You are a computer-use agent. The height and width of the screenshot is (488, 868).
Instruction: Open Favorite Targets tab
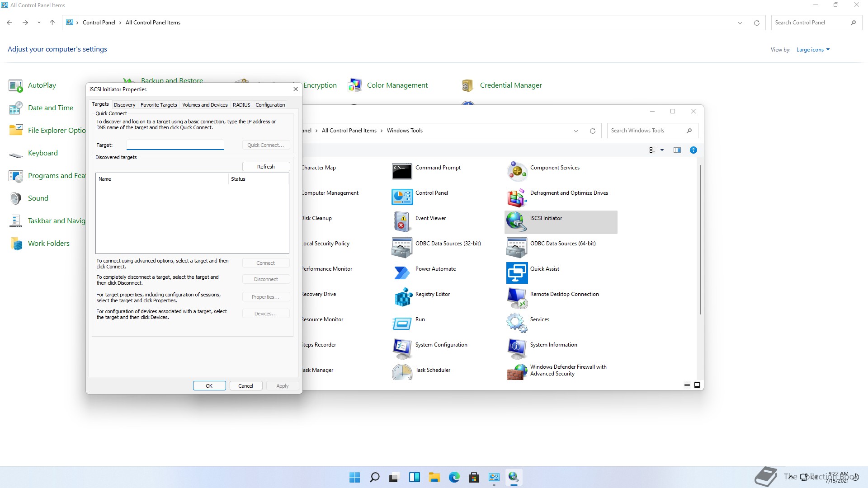159,105
